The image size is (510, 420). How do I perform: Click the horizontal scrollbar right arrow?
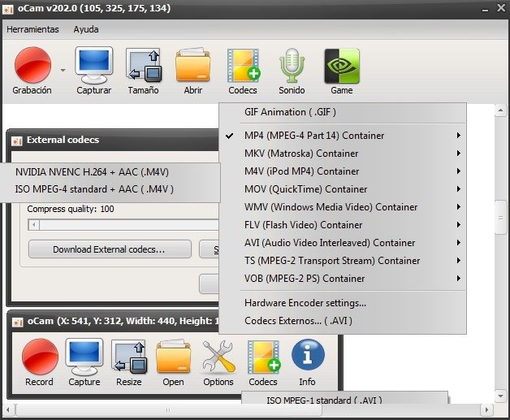click(487, 410)
